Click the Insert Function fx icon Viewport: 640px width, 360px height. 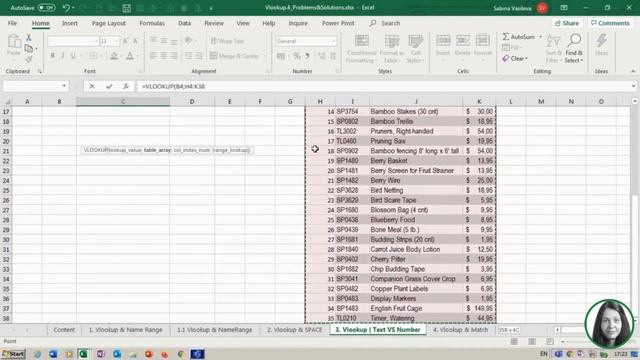[x=126, y=87]
